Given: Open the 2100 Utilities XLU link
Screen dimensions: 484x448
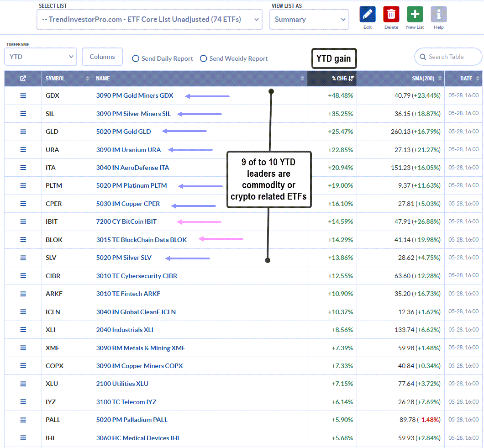Looking at the screenshot, I should pos(122,384).
